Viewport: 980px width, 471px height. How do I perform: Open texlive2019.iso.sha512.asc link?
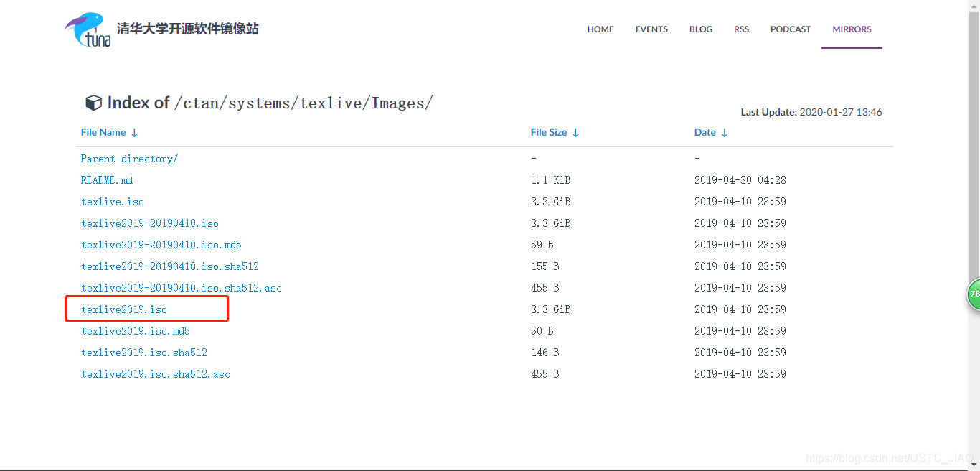pos(156,374)
